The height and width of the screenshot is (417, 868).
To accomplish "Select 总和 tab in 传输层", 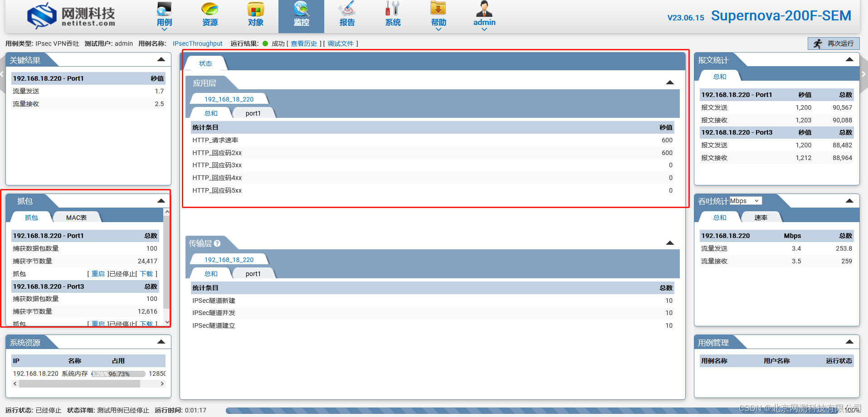I will click(x=211, y=274).
